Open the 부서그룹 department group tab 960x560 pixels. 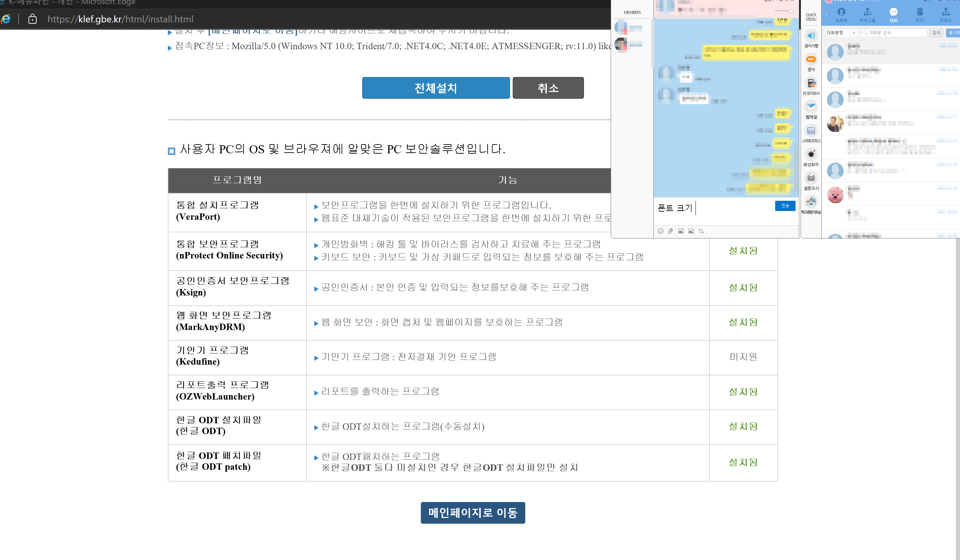[867, 15]
